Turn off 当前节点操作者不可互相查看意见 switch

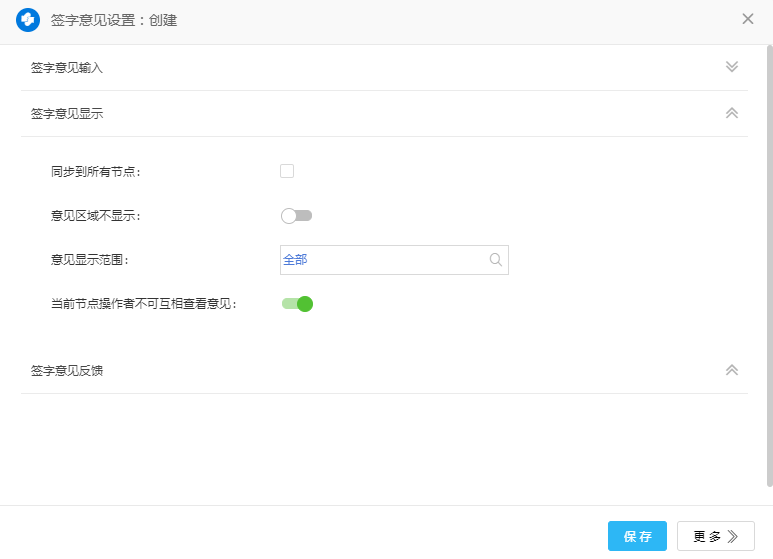point(298,304)
